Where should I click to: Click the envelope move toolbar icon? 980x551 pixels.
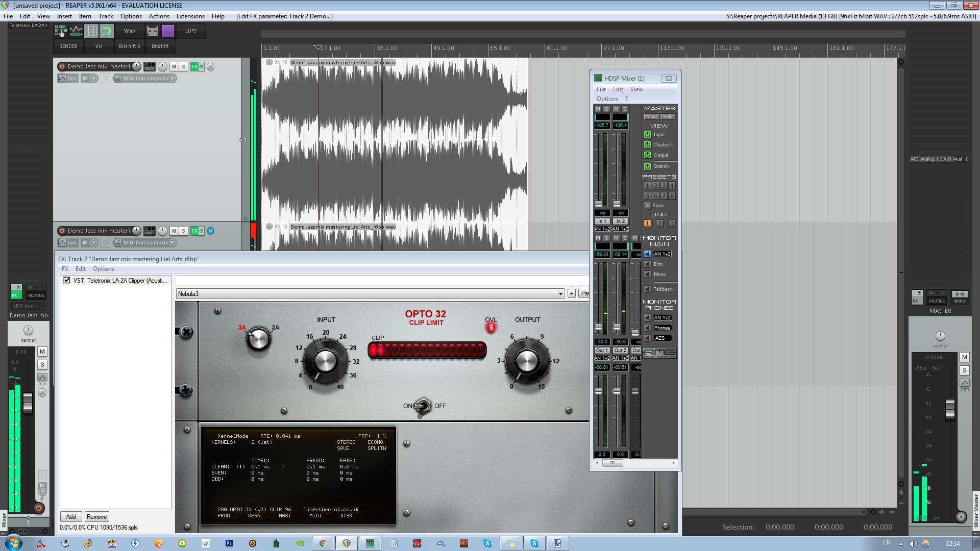coord(76,31)
